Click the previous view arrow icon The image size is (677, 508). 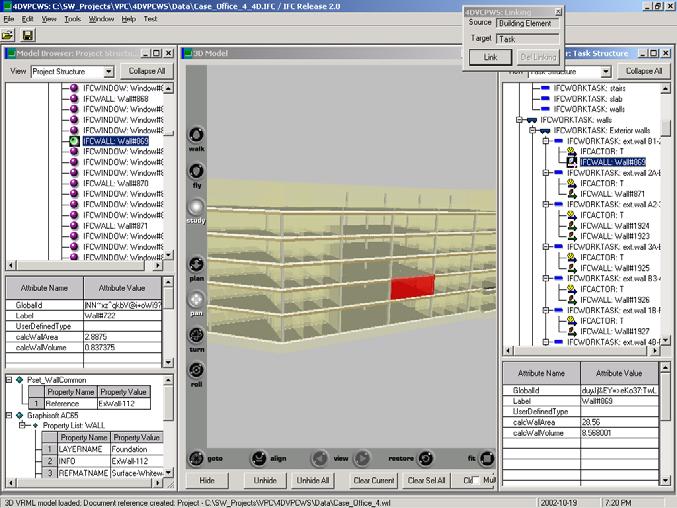320,458
